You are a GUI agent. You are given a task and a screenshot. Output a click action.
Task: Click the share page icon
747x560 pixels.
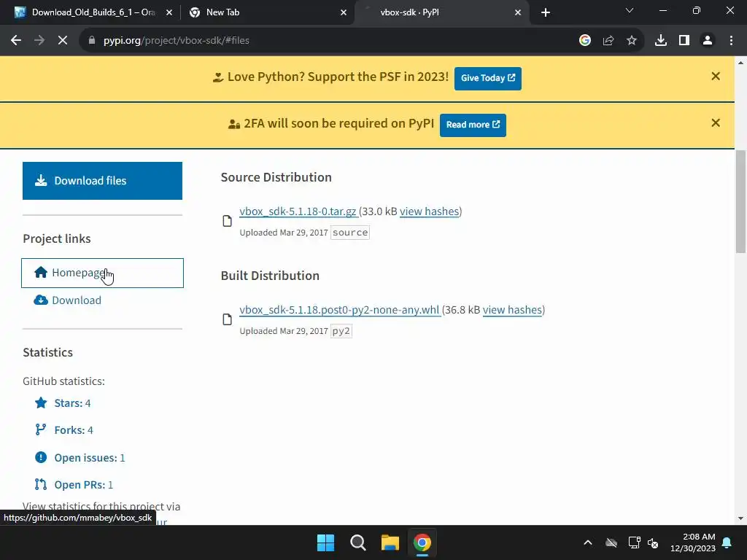[608, 41]
